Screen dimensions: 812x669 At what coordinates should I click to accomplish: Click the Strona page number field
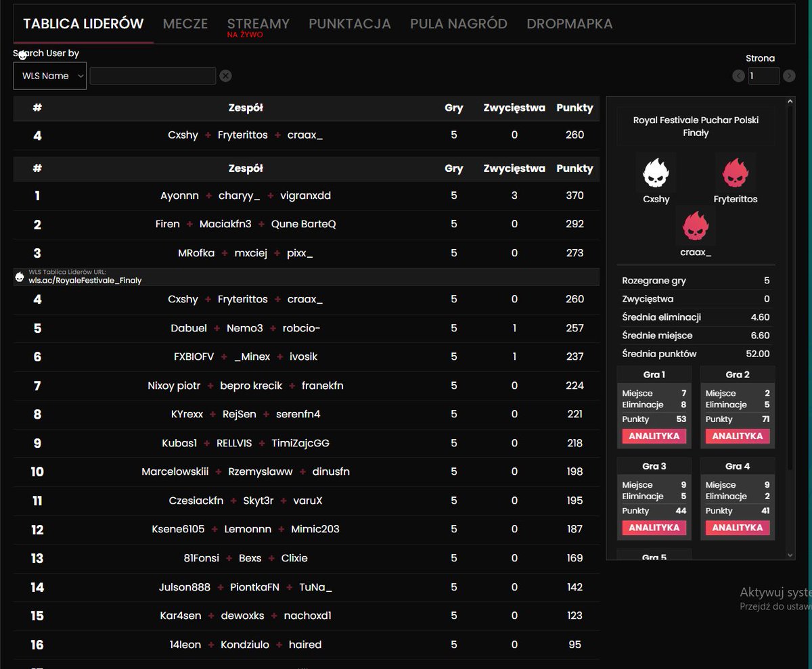pyautogui.click(x=764, y=76)
